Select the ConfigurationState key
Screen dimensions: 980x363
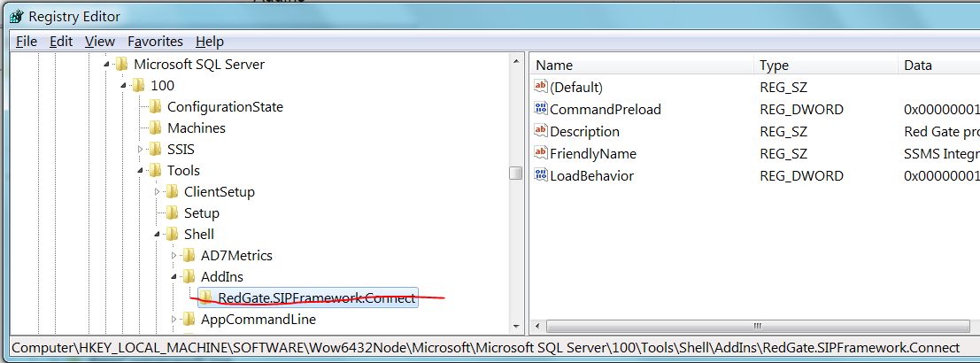click(x=225, y=106)
